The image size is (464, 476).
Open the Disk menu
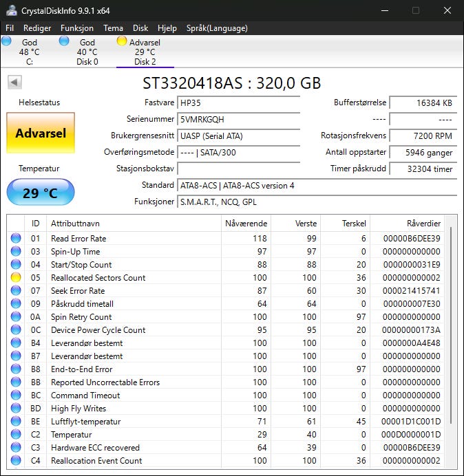[x=140, y=28]
